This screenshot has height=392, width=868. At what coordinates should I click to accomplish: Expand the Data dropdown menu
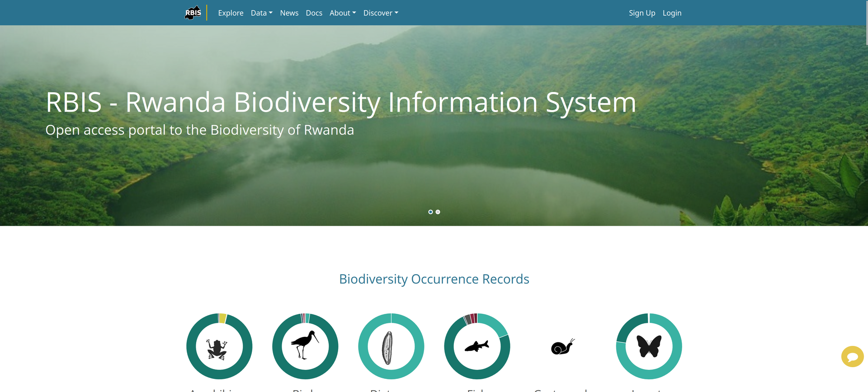pyautogui.click(x=262, y=13)
